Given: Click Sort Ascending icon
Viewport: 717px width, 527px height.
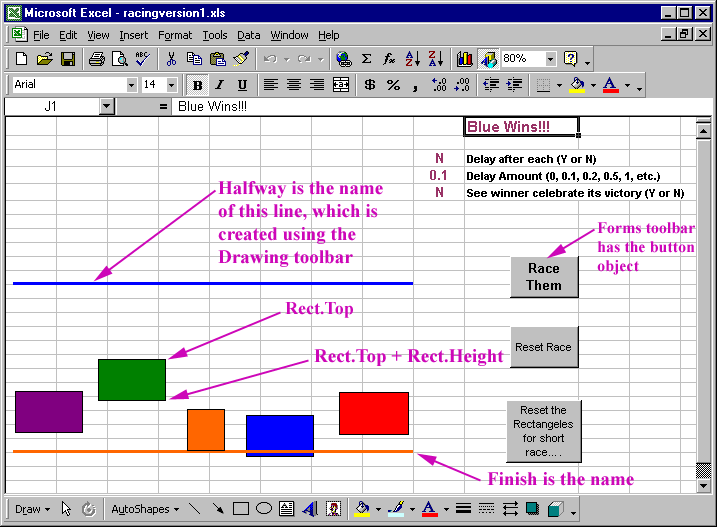Looking at the screenshot, I should tap(412, 59).
